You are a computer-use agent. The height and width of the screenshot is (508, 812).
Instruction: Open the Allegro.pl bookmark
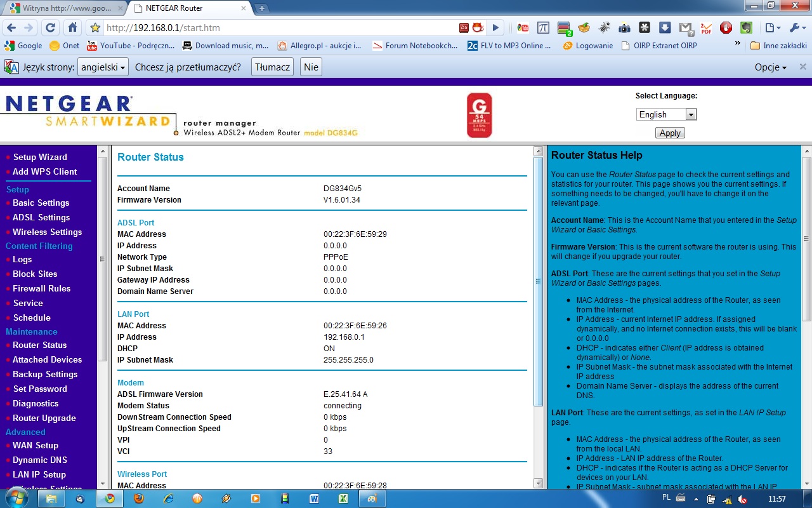[320, 46]
